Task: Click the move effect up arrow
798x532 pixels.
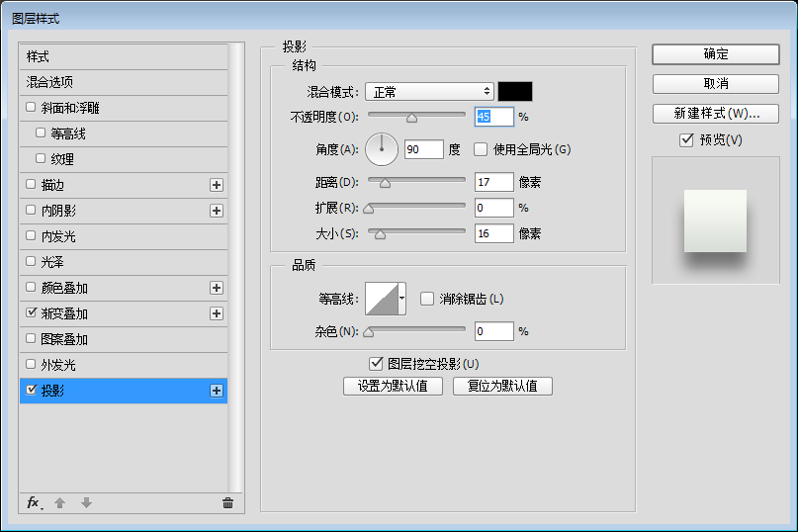Action: pos(59,502)
